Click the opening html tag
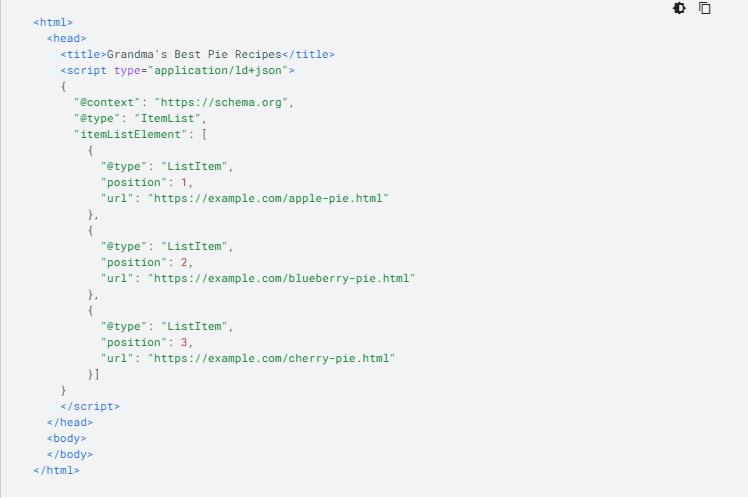 coord(53,22)
